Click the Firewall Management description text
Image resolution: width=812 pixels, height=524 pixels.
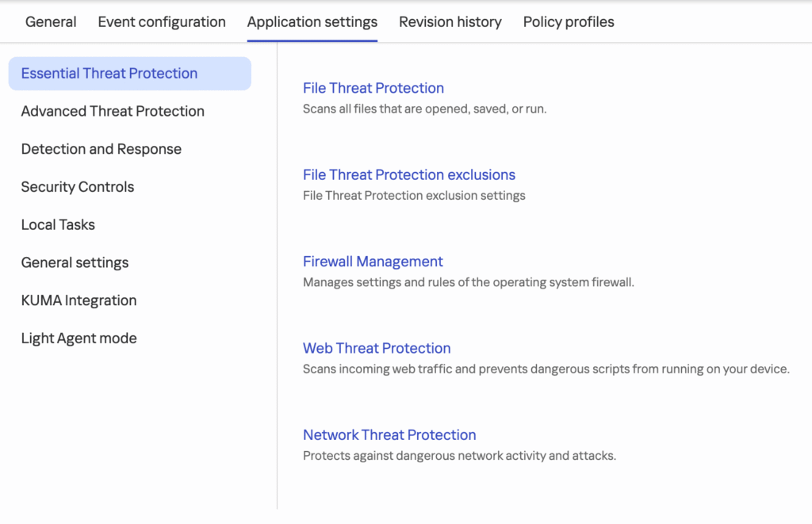click(x=468, y=282)
